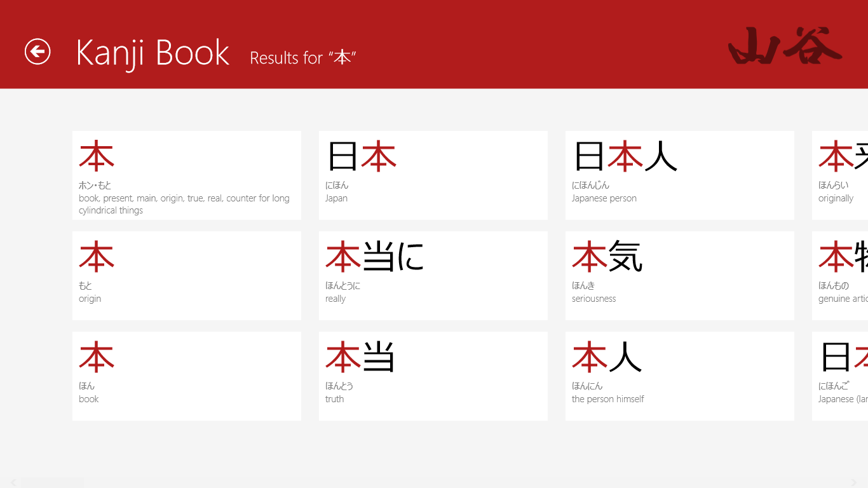This screenshot has width=868, height=488.
Task: Click the back arrow button
Action: tap(37, 52)
